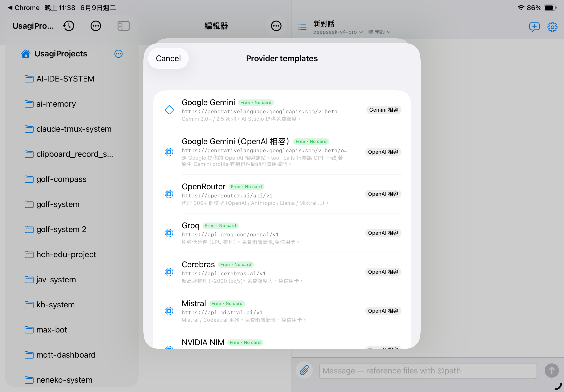Open the conversation list icon
The width and height of the screenshot is (564, 392).
point(302,27)
